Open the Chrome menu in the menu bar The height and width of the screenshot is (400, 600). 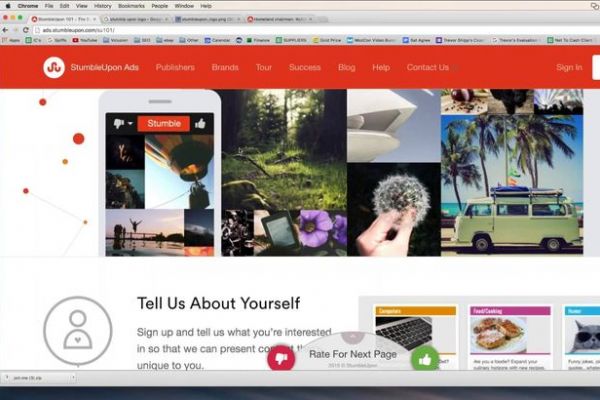[28, 6]
